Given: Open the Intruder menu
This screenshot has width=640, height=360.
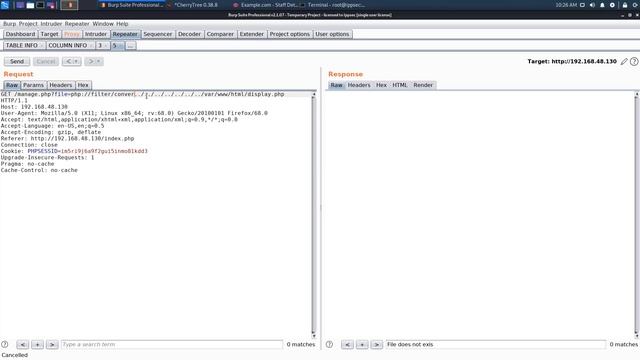Looking at the screenshot, I should click(51, 24).
